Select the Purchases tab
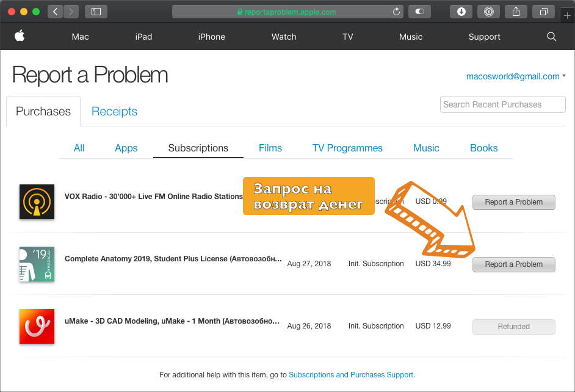Image resolution: width=575 pixels, height=392 pixels. 43,111
